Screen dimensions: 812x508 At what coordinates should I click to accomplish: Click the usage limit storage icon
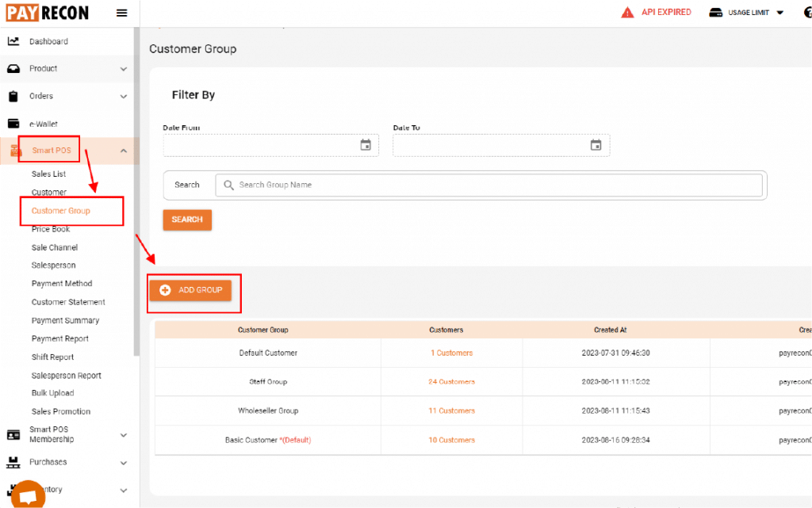tap(716, 13)
